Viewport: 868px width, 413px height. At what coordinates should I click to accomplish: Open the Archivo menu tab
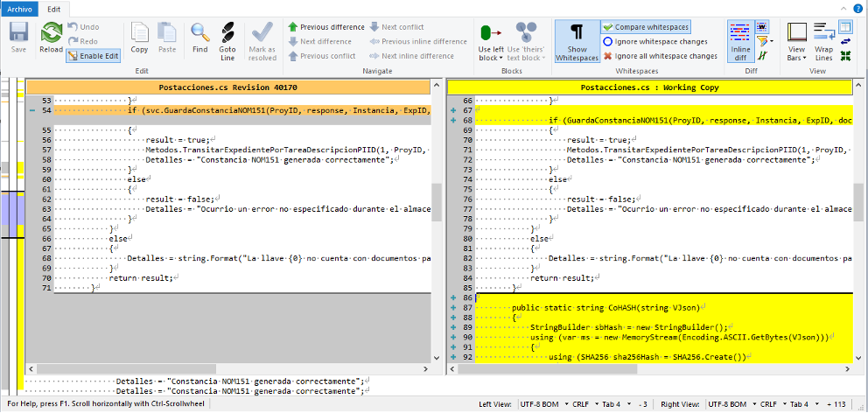coord(18,8)
